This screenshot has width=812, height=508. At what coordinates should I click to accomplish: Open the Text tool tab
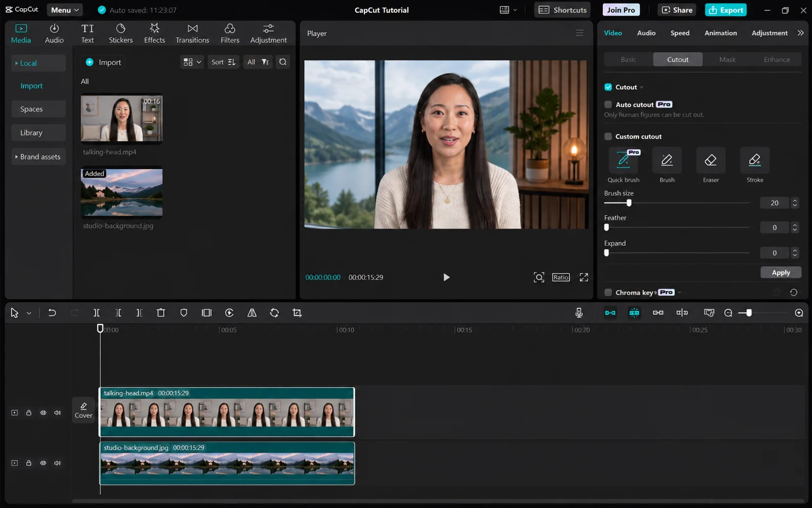[x=88, y=33]
